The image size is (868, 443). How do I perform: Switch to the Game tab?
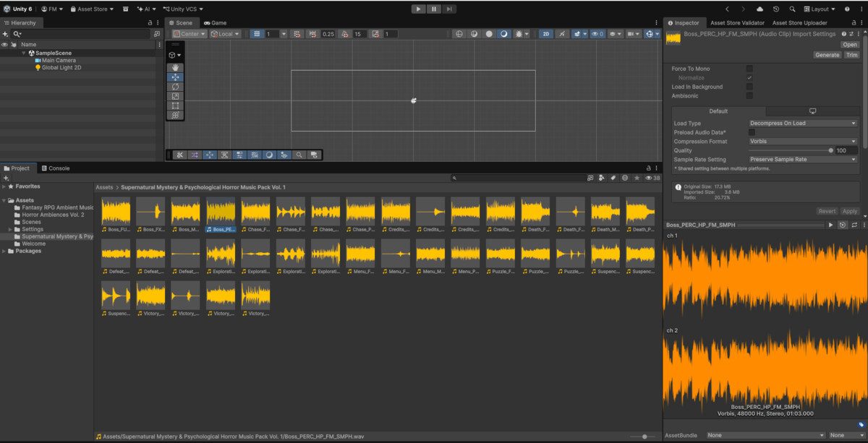click(215, 23)
